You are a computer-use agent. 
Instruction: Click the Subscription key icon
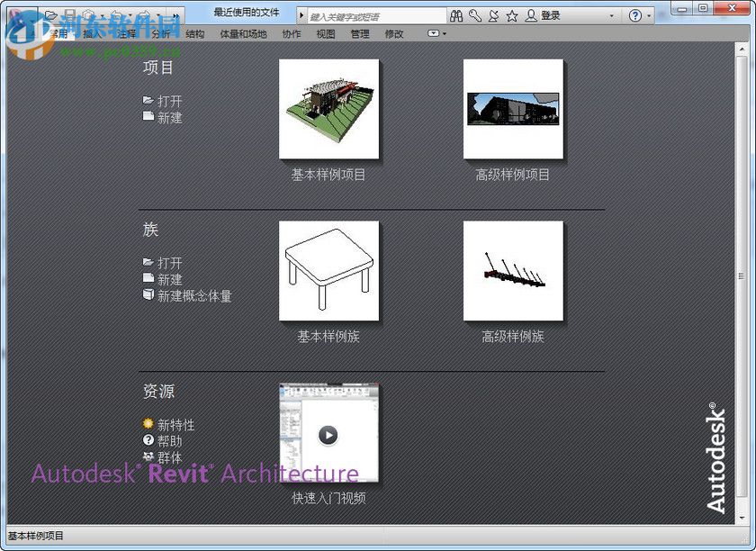pos(473,15)
